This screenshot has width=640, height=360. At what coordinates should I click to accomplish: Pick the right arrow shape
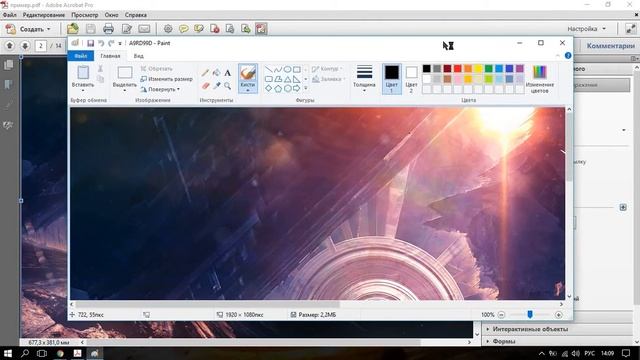pyautogui.click(x=297, y=88)
